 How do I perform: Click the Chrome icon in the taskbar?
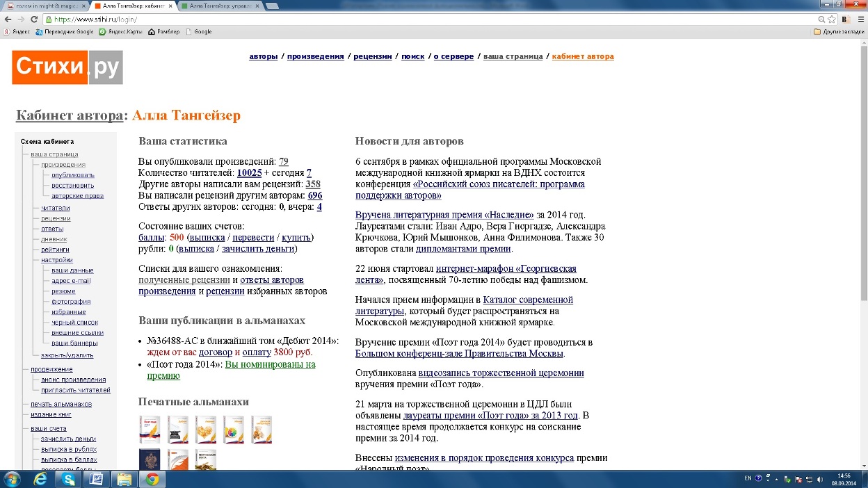(x=152, y=479)
